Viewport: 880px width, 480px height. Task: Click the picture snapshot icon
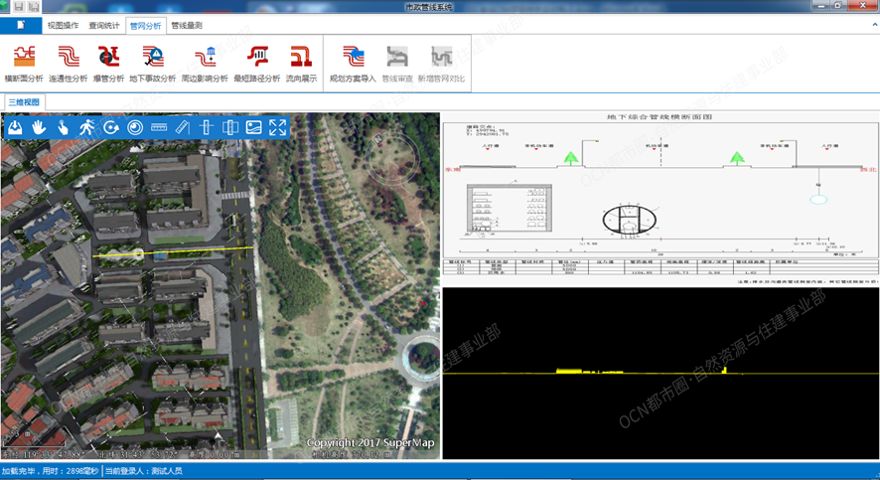point(254,127)
